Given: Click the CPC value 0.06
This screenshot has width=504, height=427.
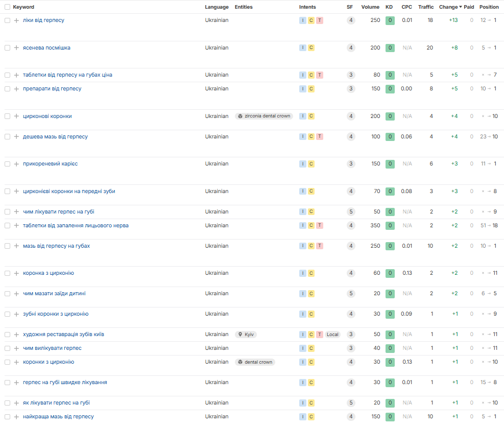Looking at the screenshot, I should [406, 137].
